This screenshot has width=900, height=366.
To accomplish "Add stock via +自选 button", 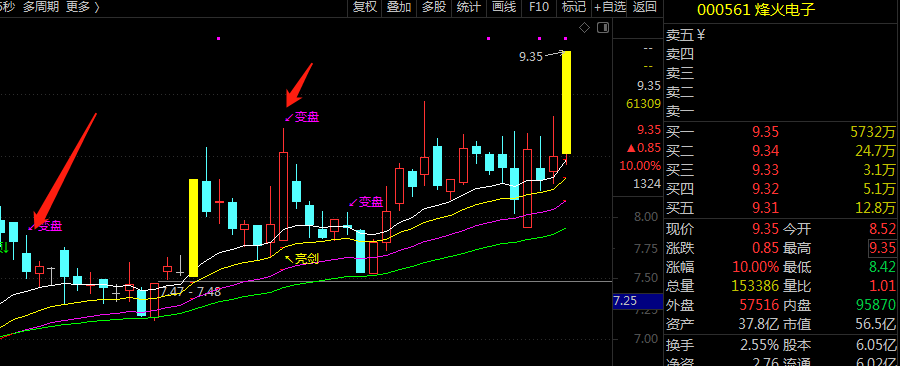I will [610, 7].
